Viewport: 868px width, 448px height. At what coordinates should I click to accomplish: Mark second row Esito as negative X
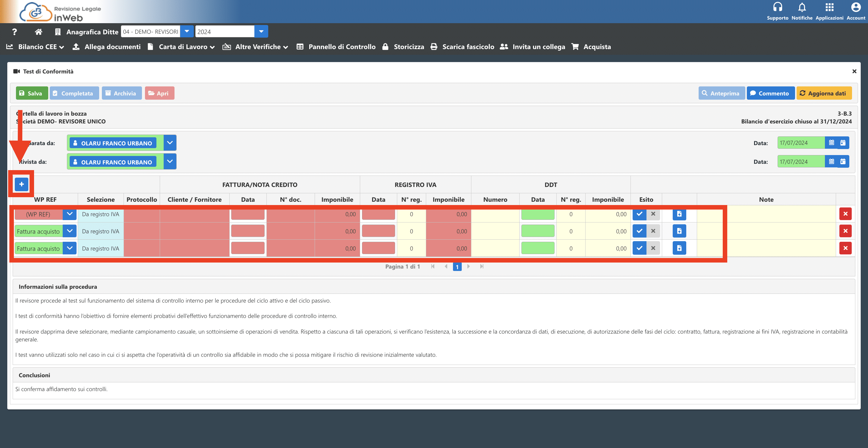click(x=653, y=231)
